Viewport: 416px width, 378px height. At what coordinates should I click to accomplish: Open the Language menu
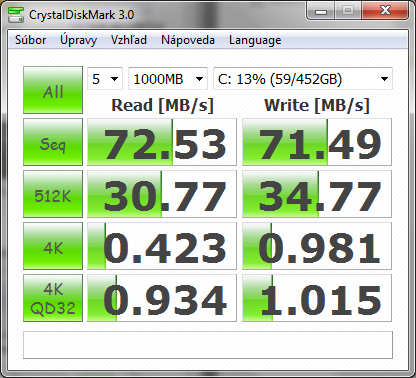(x=255, y=40)
